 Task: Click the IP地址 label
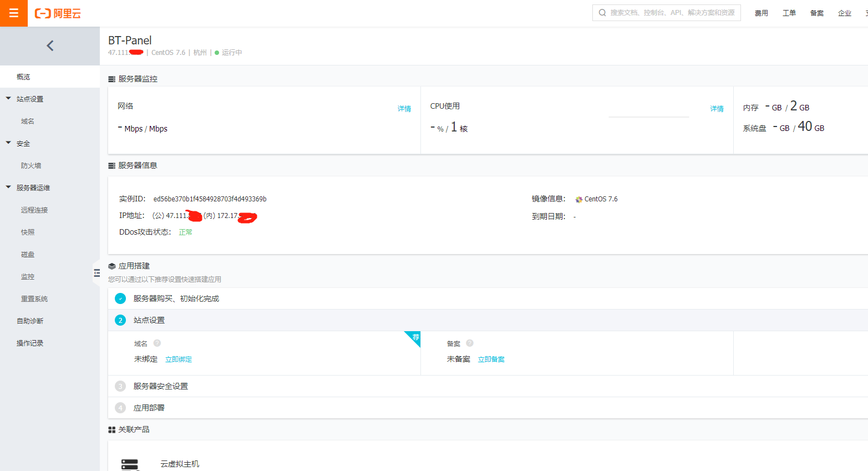pyautogui.click(x=132, y=216)
